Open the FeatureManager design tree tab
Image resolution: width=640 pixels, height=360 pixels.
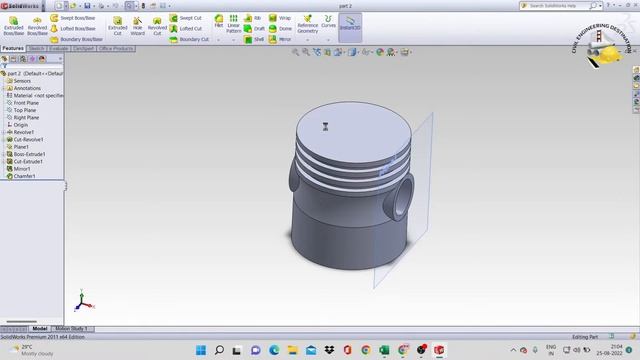(x=4, y=59)
